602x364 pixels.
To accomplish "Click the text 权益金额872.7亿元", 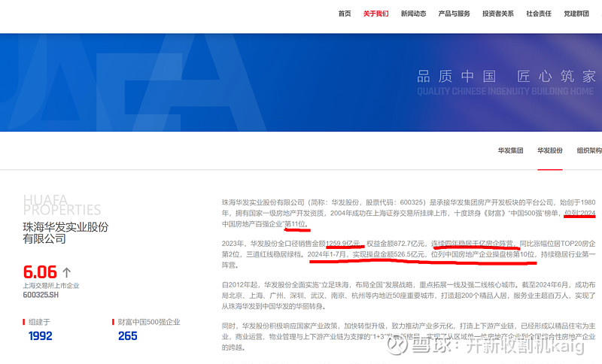I will 396,244.
